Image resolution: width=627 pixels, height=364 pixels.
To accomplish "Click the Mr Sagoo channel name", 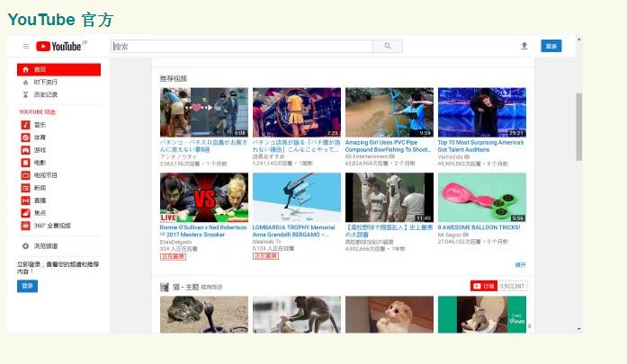I will pos(451,235).
